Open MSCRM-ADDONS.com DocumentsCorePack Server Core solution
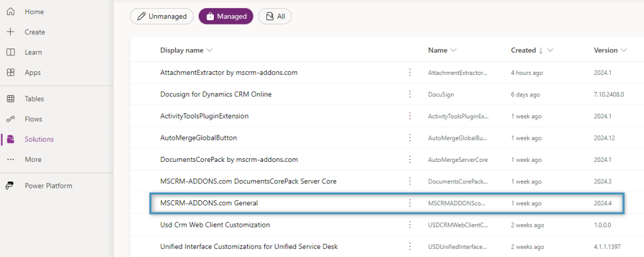This screenshot has width=644, height=257. (248, 181)
